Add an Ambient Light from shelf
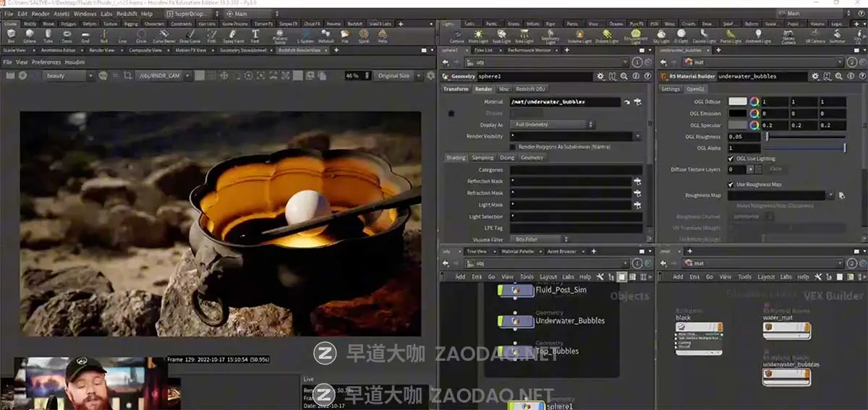Viewport: 868px width, 410px height. [758, 36]
